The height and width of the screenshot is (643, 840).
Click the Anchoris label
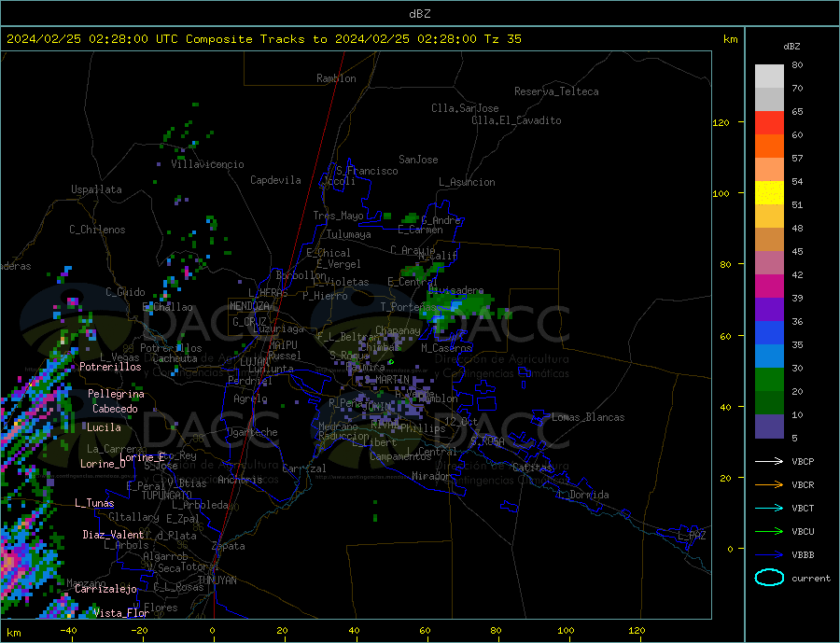[x=240, y=480]
